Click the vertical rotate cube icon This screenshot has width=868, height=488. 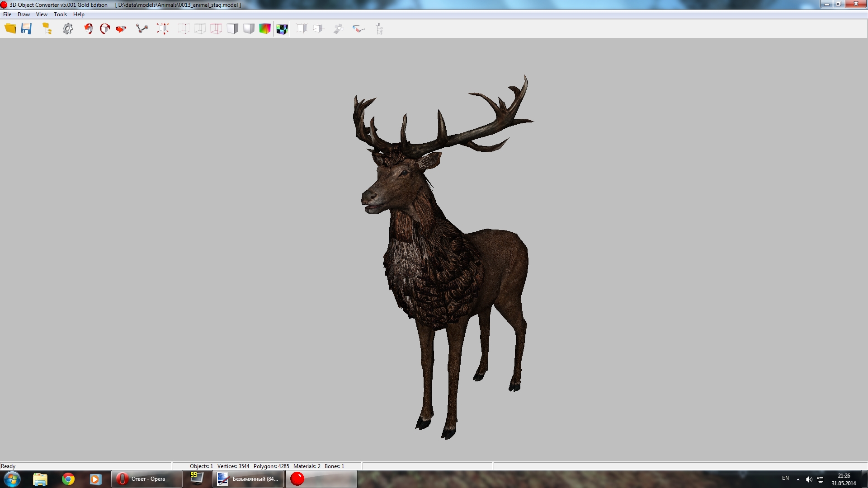click(89, 29)
